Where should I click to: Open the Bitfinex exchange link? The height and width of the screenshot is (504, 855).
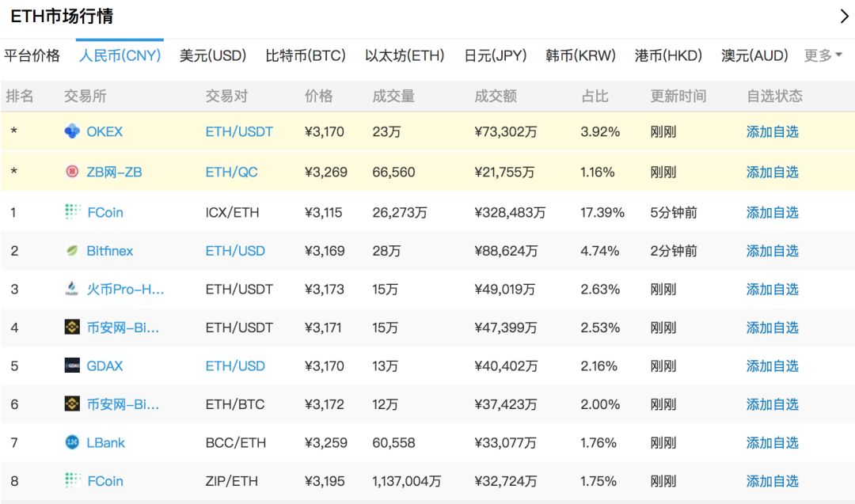109,251
